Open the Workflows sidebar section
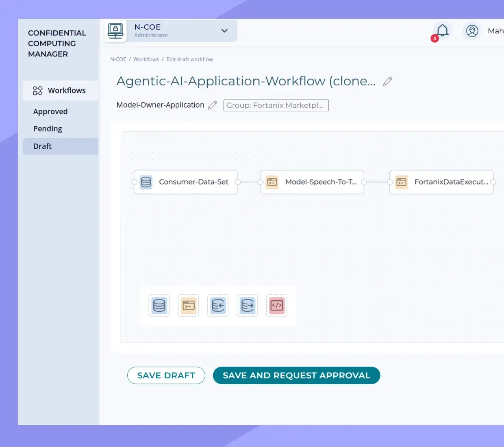 60,90
